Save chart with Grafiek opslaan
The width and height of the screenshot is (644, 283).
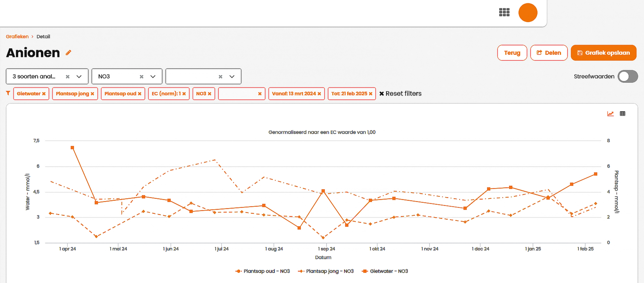point(603,53)
